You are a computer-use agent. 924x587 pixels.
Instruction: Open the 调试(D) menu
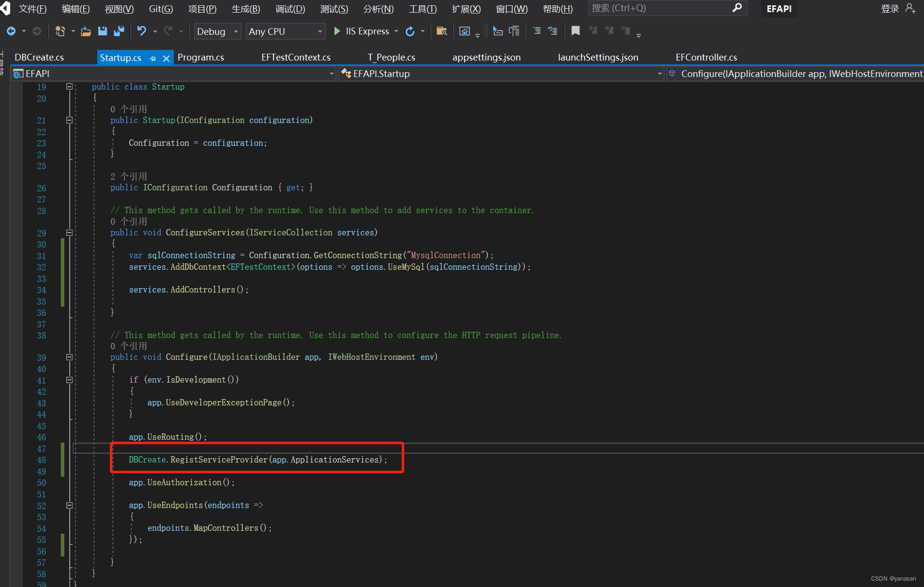click(x=290, y=9)
